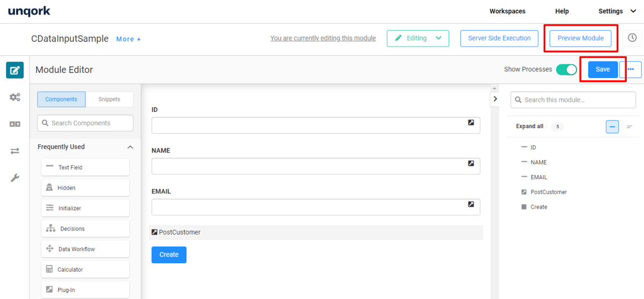Open the Module Editor pencil icon in sidebar
The image size is (644, 299).
(14, 70)
